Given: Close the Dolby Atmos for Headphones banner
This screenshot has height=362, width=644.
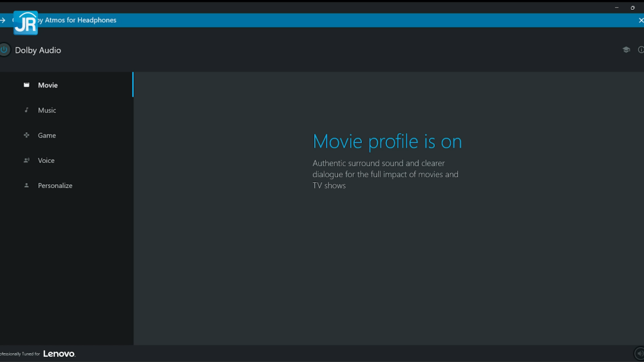Looking at the screenshot, I should point(640,21).
